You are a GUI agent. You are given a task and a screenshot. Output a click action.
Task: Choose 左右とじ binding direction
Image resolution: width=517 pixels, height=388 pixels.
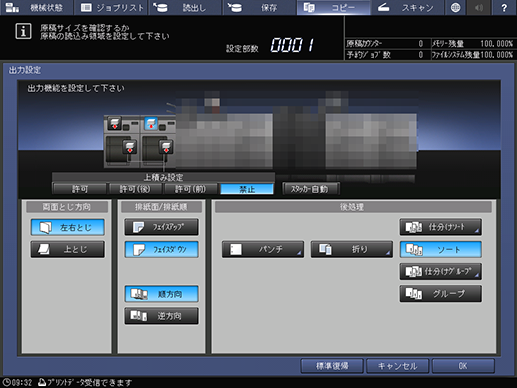(x=68, y=227)
